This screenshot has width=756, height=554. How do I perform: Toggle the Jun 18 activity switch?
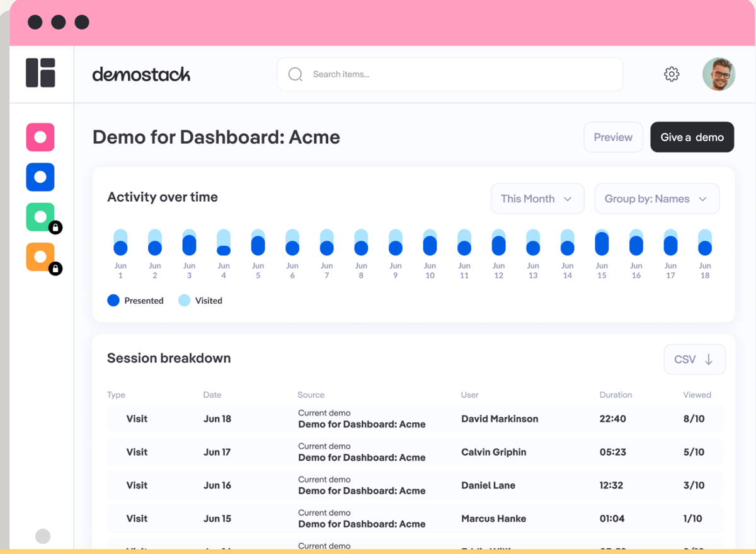[x=704, y=241]
